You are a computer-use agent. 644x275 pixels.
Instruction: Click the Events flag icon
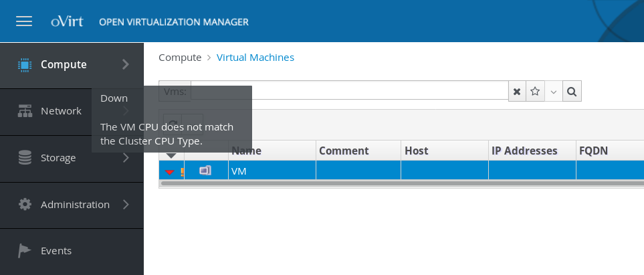coord(25,251)
